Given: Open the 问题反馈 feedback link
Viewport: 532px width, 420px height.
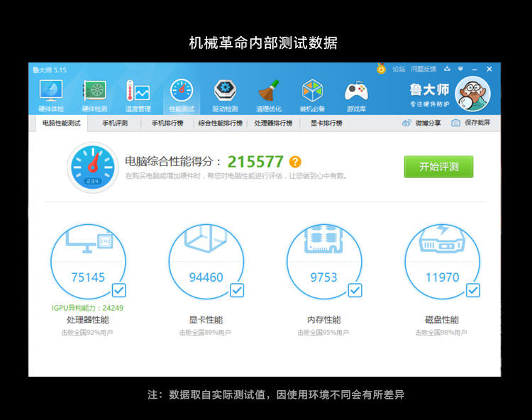Looking at the screenshot, I should [423, 70].
